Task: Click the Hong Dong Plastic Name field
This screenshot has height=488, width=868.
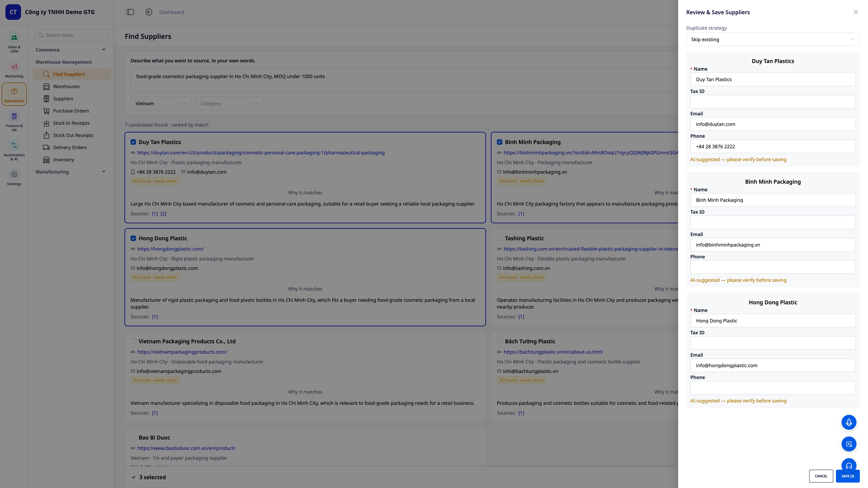Action: 773,321
